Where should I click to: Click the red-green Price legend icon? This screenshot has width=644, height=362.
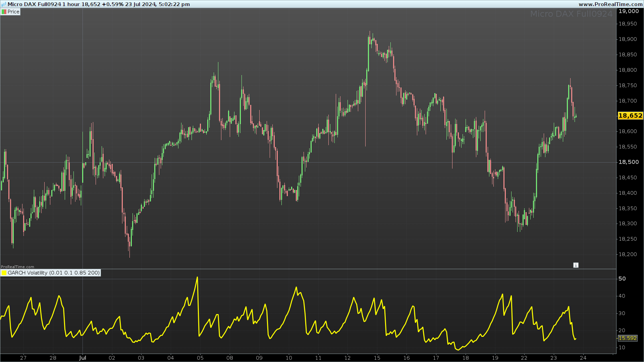pos(4,12)
